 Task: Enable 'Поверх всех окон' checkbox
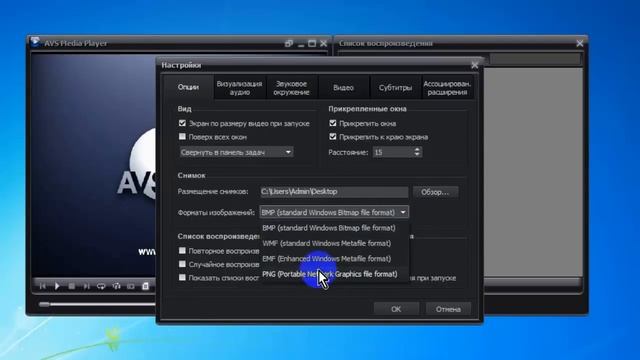pyautogui.click(x=182, y=136)
